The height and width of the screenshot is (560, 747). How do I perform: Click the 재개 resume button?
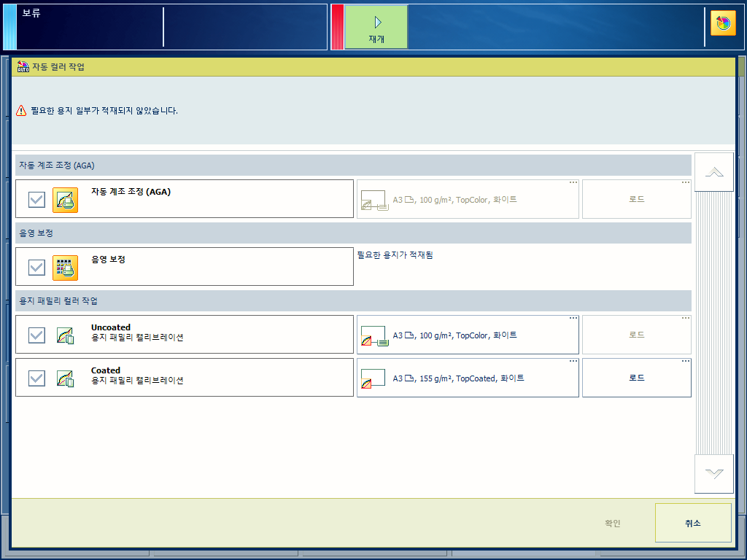pos(376,27)
